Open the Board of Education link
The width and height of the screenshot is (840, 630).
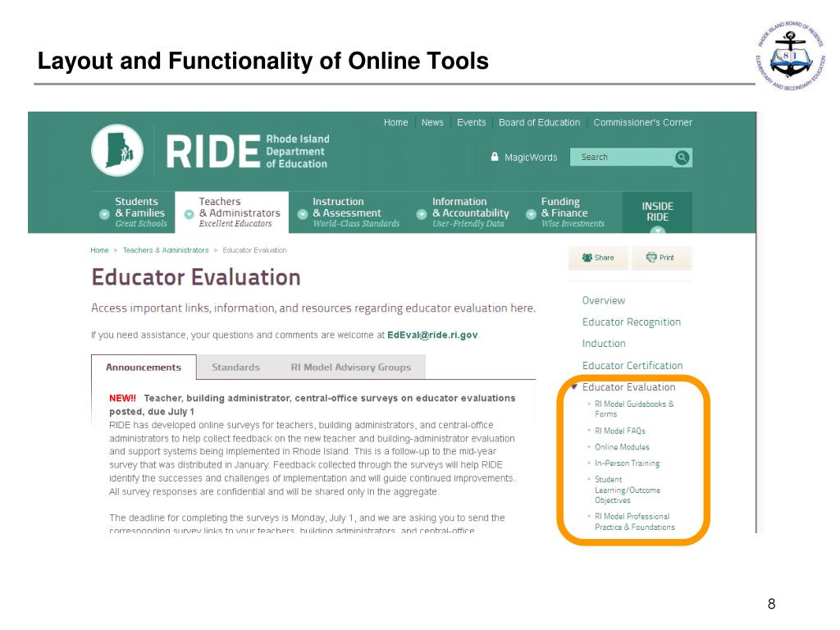[x=540, y=123]
